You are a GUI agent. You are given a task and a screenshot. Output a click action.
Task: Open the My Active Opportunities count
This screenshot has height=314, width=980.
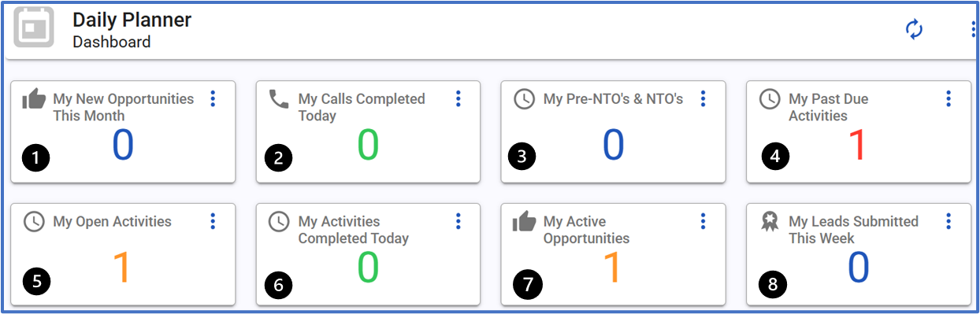tap(612, 268)
